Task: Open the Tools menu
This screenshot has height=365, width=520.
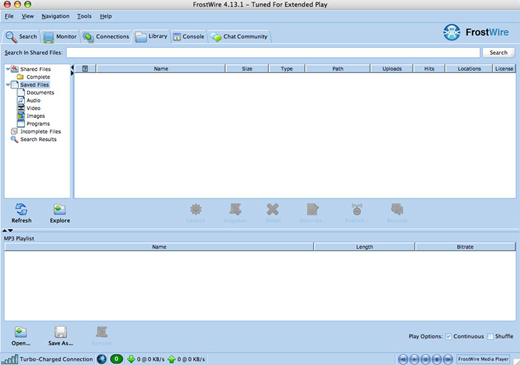Action: [x=84, y=16]
